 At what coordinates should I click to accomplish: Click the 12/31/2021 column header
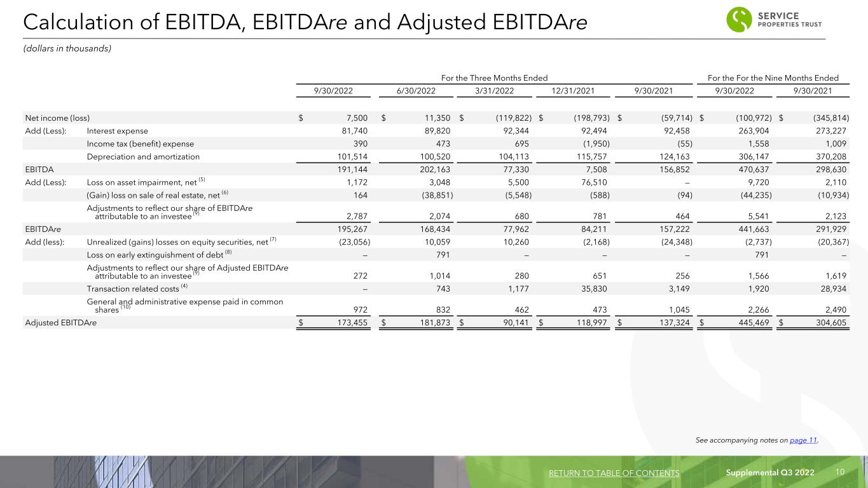tap(574, 91)
